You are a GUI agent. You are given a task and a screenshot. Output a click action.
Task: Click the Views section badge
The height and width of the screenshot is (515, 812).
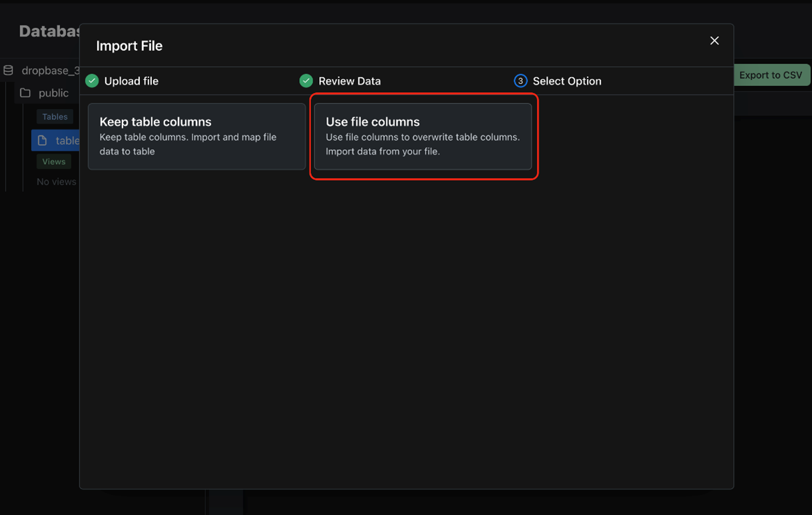click(x=53, y=162)
